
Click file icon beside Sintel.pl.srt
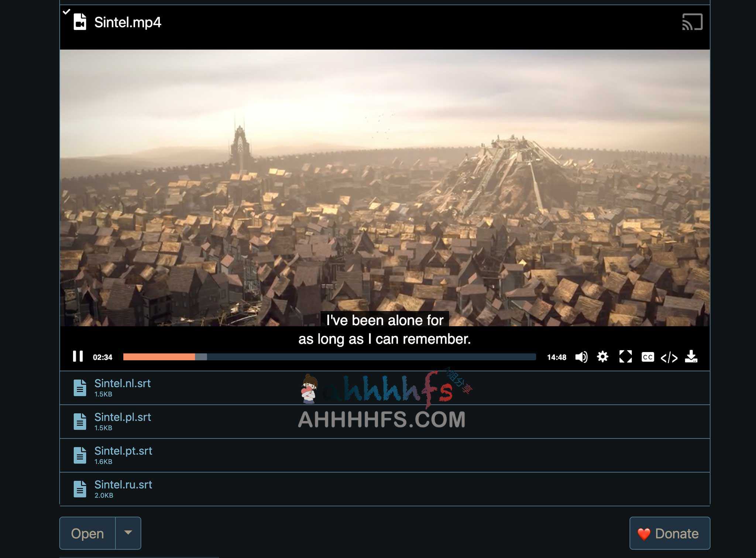tap(80, 421)
